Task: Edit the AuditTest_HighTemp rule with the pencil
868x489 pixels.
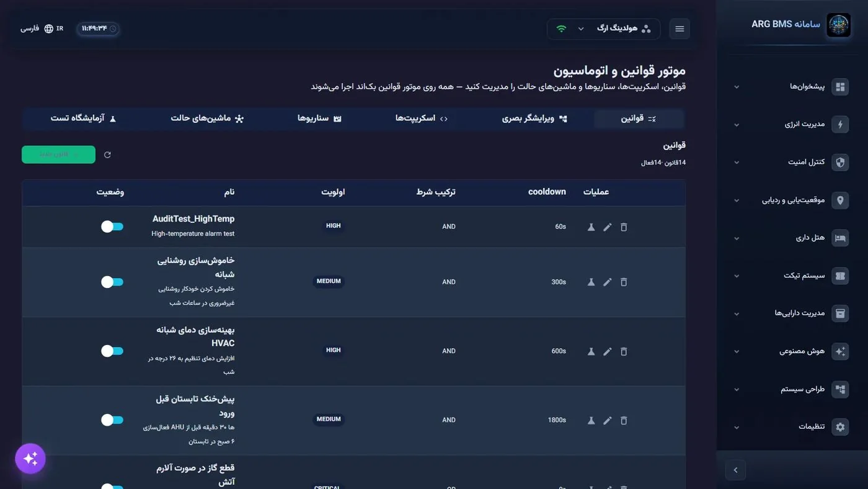Action: (x=608, y=227)
